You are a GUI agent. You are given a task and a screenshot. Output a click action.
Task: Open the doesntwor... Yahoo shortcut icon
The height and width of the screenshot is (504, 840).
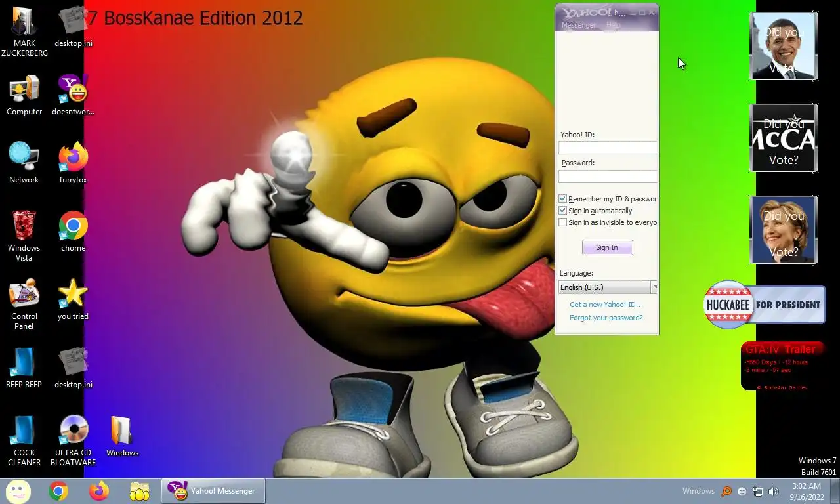click(73, 95)
